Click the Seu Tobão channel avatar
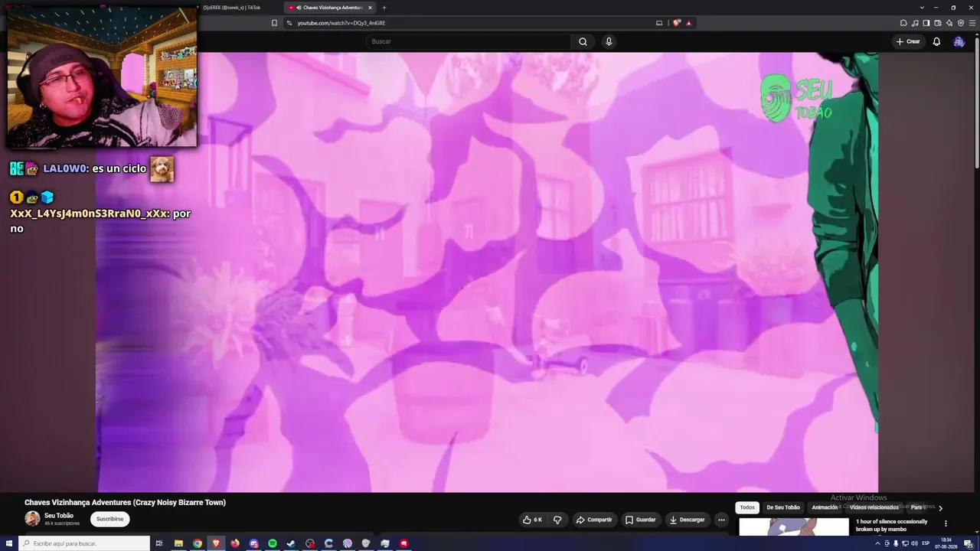980x551 pixels. pyautogui.click(x=32, y=519)
